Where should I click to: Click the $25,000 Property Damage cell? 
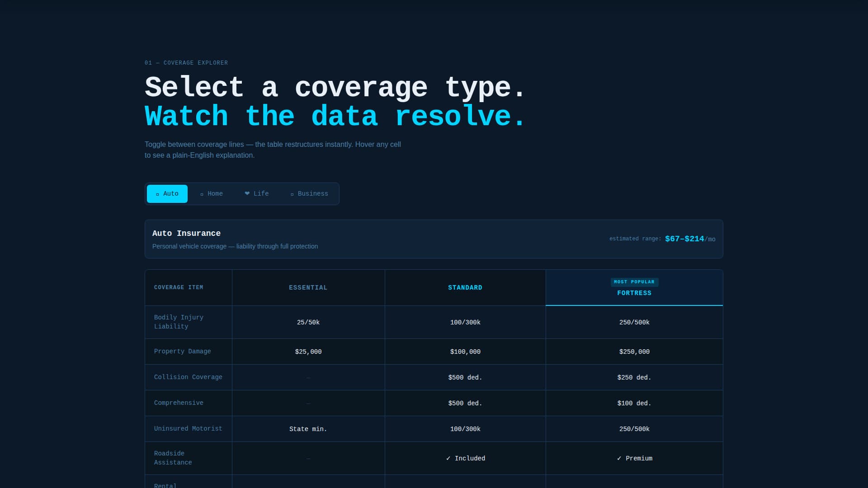[308, 352]
